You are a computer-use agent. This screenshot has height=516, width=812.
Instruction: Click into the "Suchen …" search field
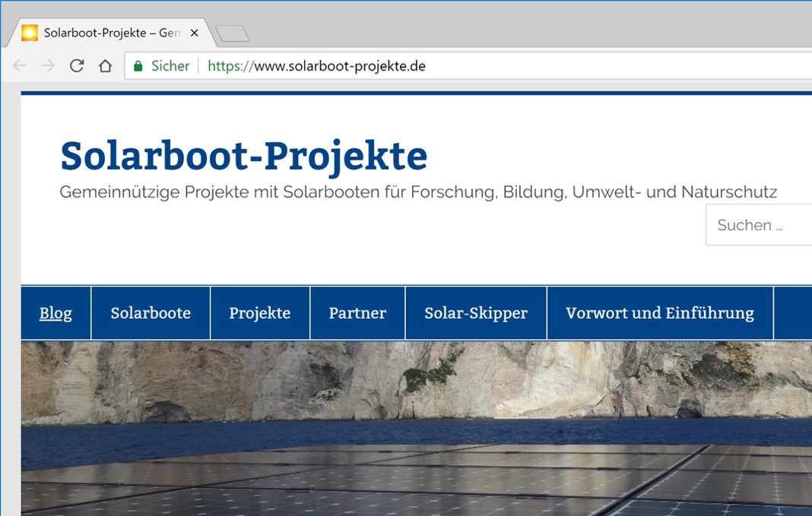(760, 225)
